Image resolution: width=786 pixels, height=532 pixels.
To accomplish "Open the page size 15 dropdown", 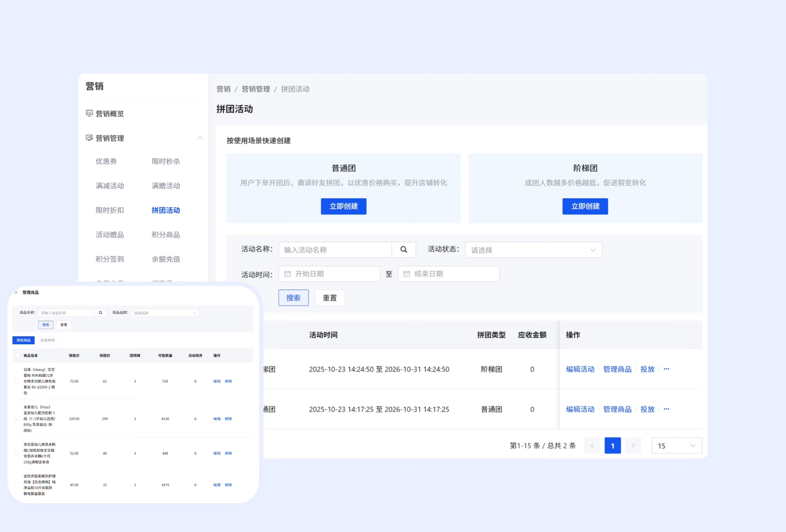I will (676, 446).
